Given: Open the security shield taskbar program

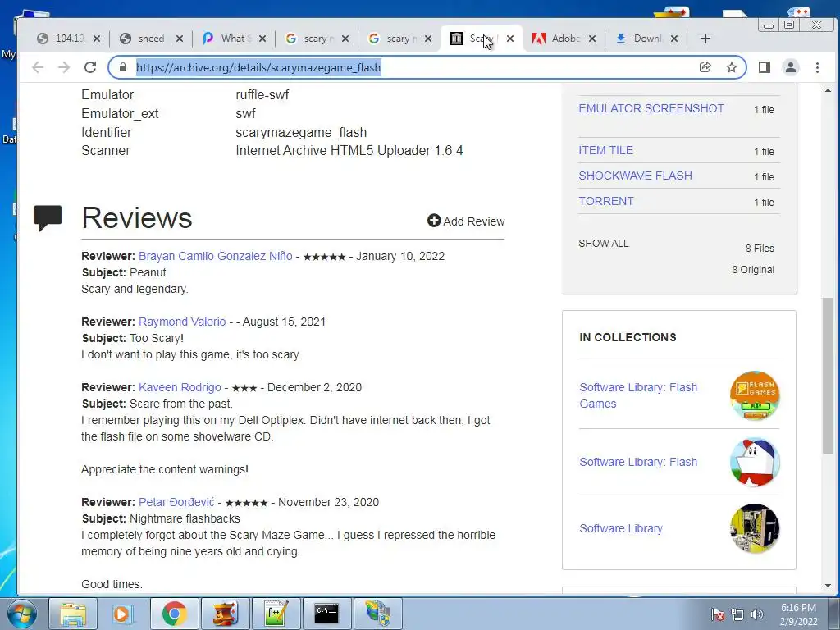Looking at the screenshot, I should tap(378, 614).
